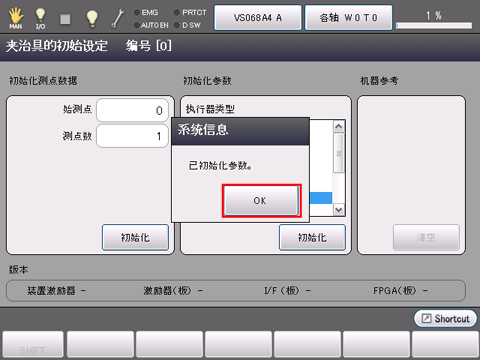The image size is (480, 360).
Task: Click the 初始化测点数据 heading
Action: [x=43, y=81]
